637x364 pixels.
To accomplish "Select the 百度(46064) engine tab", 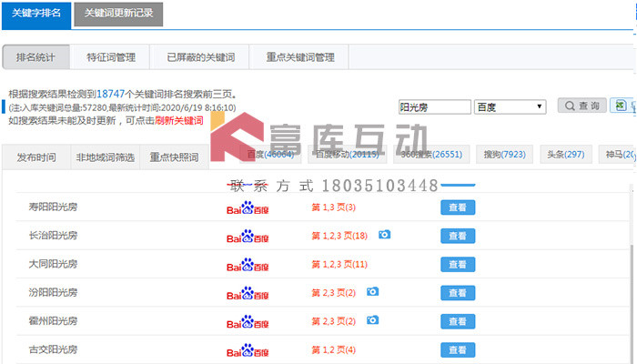I will 270,155.
